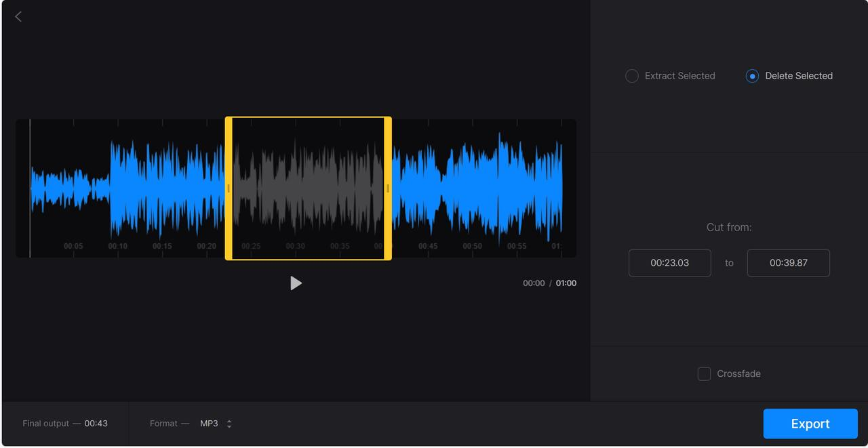Open the MP3 format dropdown
This screenshot has width=868, height=448.
click(x=216, y=424)
